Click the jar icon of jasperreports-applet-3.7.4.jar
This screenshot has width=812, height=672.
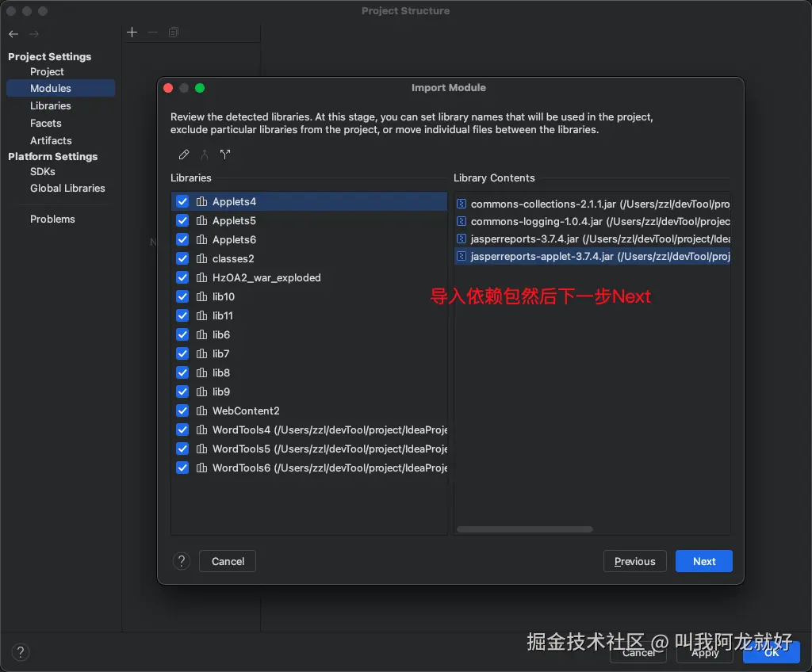[x=462, y=256]
